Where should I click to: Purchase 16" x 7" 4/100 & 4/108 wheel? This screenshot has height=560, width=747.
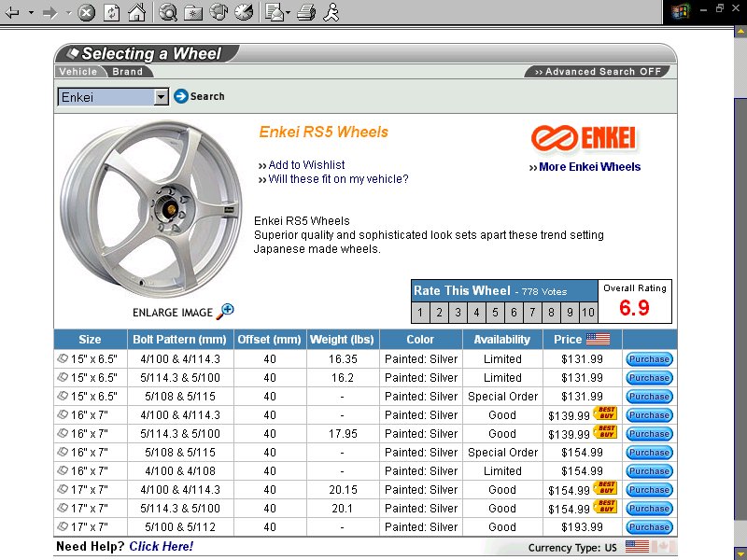click(x=649, y=471)
